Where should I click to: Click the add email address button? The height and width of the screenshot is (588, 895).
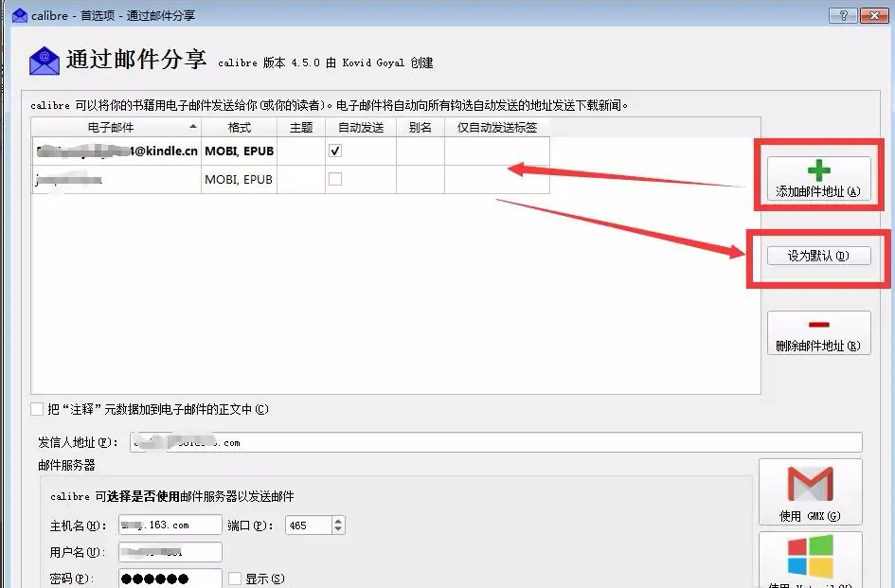tap(818, 179)
